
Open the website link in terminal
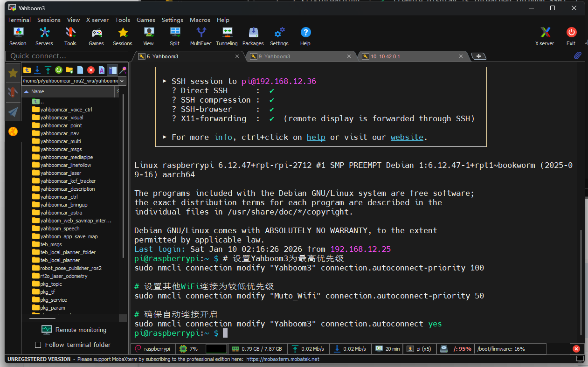[407, 138]
